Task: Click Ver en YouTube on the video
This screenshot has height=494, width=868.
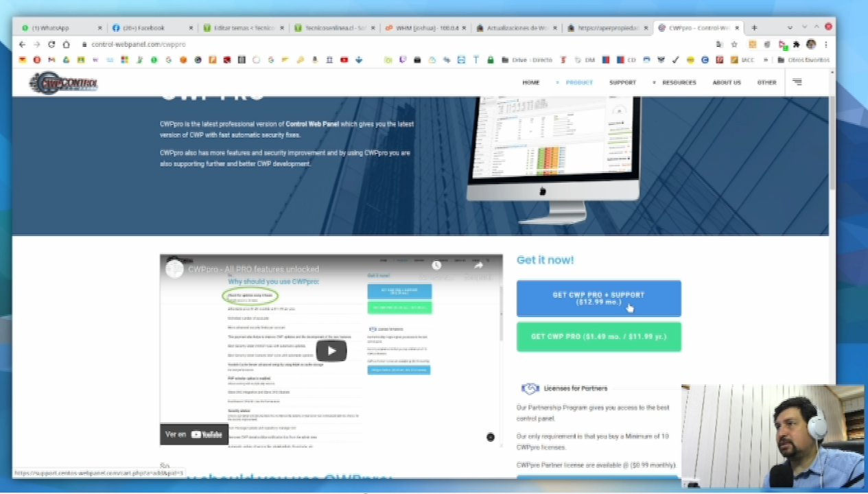Action: 194,434
